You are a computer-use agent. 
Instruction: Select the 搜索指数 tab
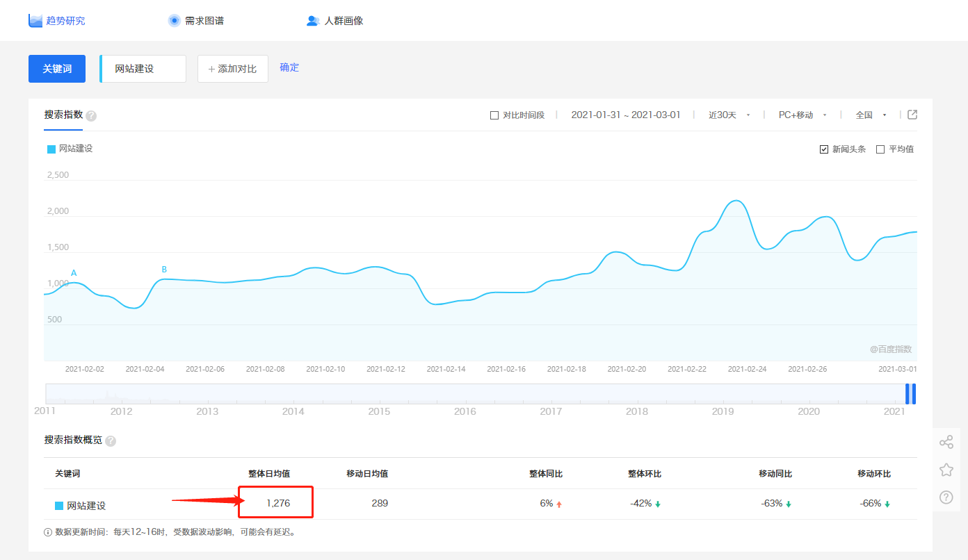pyautogui.click(x=63, y=115)
